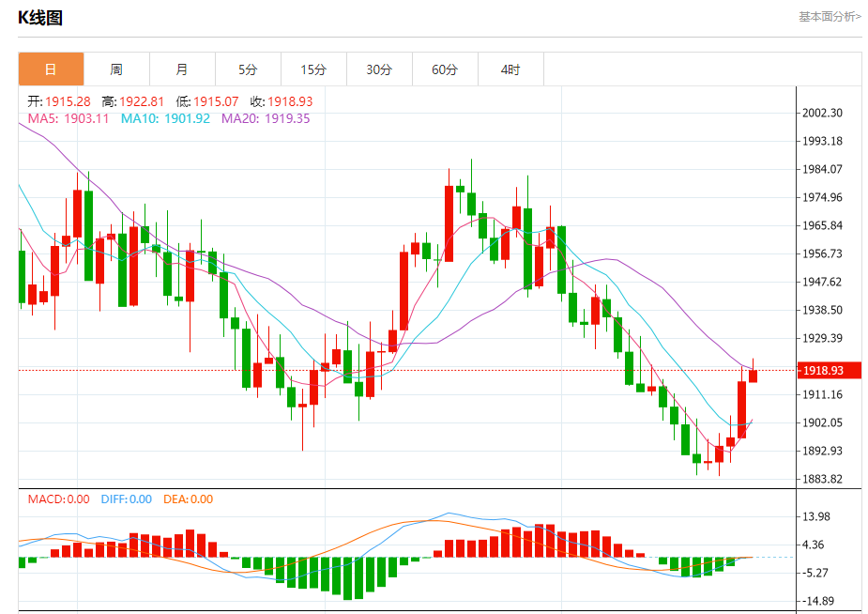
Task: Click the red 1918.93 current price tag
Action: [x=830, y=371]
